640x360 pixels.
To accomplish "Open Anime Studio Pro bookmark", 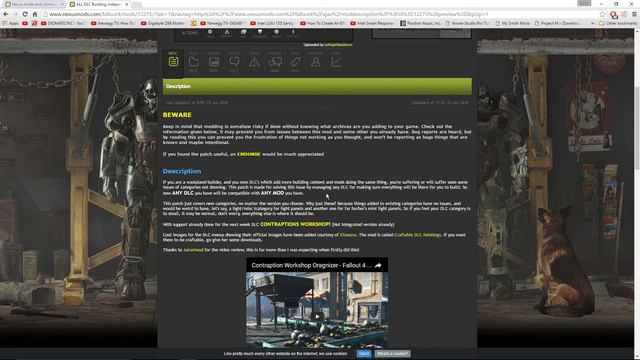I will tap(467, 23).
